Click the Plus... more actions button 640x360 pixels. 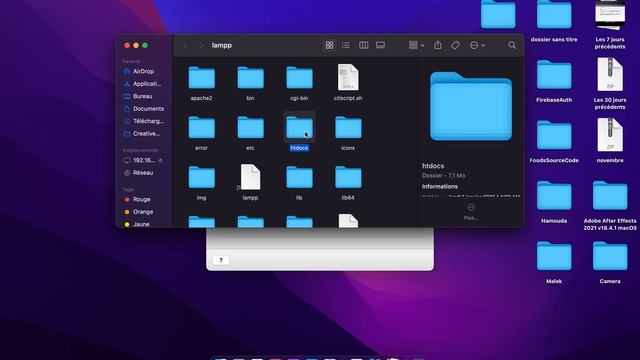pyautogui.click(x=471, y=212)
